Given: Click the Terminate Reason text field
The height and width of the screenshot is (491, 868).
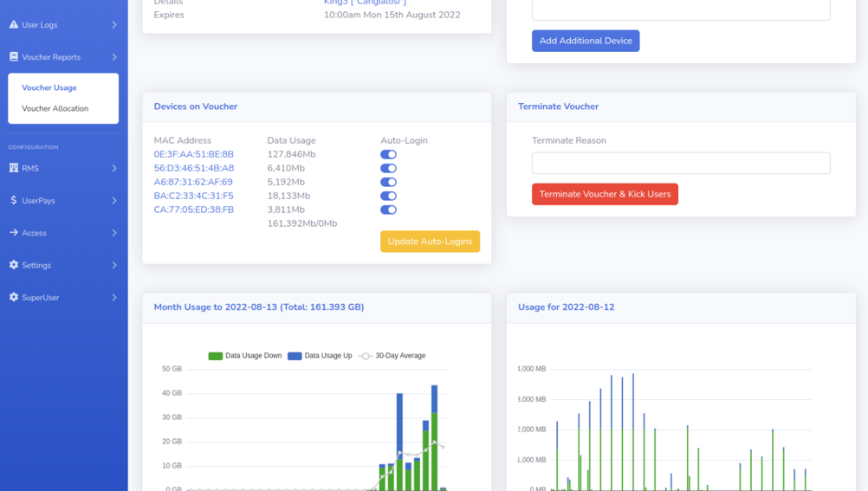Looking at the screenshot, I should tap(681, 163).
